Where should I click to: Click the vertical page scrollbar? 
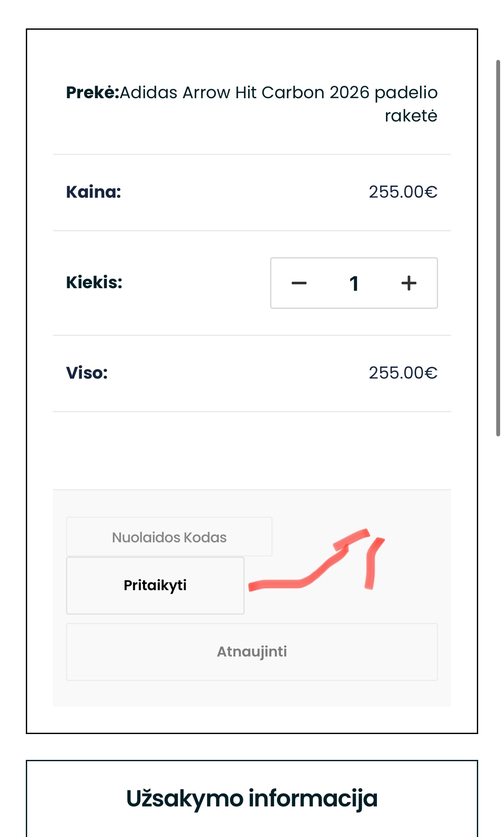click(x=498, y=248)
